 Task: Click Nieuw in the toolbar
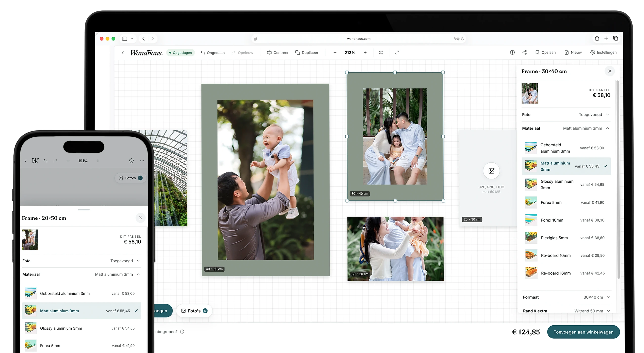pos(573,53)
